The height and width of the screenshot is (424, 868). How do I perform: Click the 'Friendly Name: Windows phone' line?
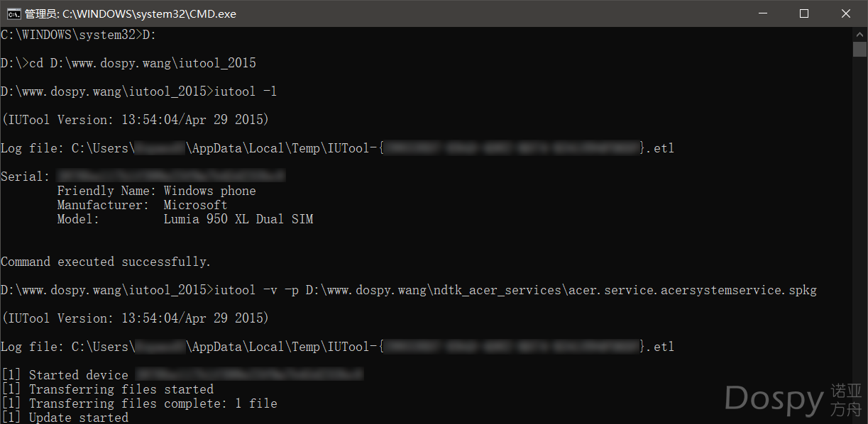point(156,191)
